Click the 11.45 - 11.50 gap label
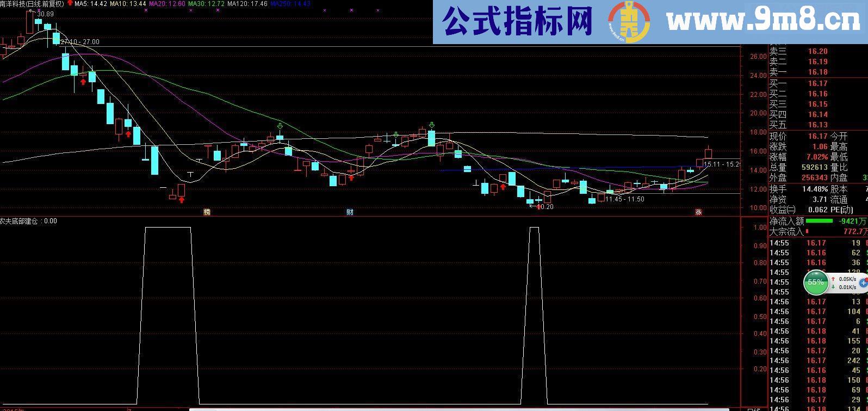868x411 pixels. click(x=625, y=199)
